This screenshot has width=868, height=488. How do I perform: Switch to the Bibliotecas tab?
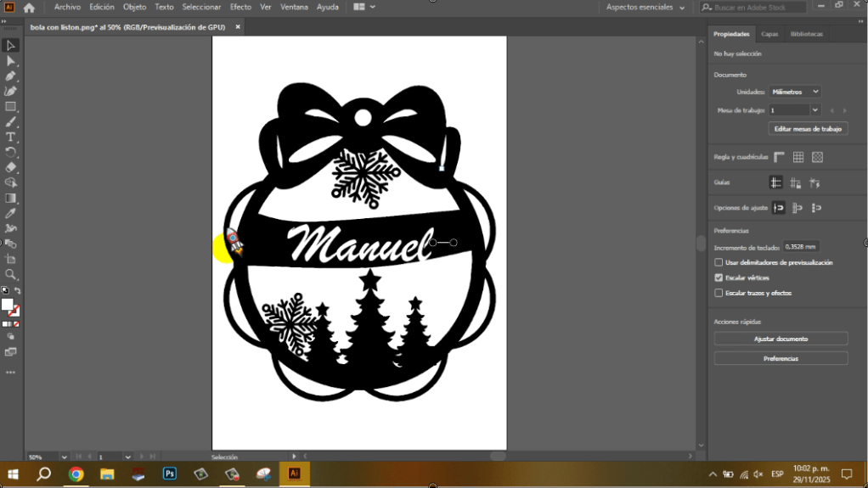[807, 34]
